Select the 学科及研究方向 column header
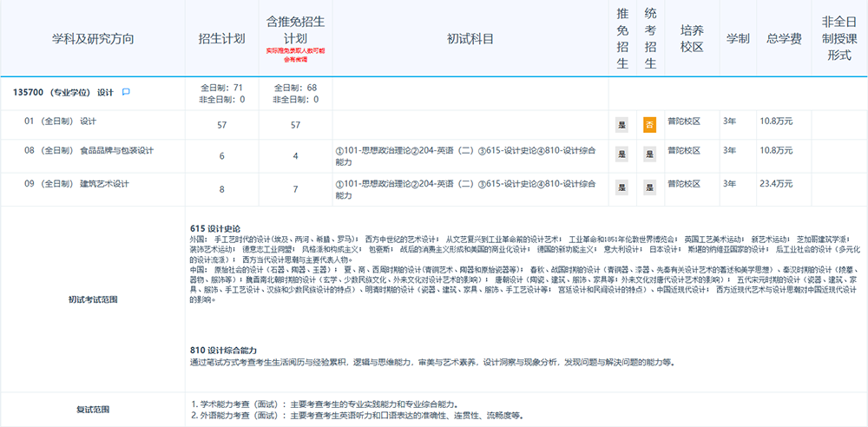The width and height of the screenshot is (868, 427). (x=93, y=39)
